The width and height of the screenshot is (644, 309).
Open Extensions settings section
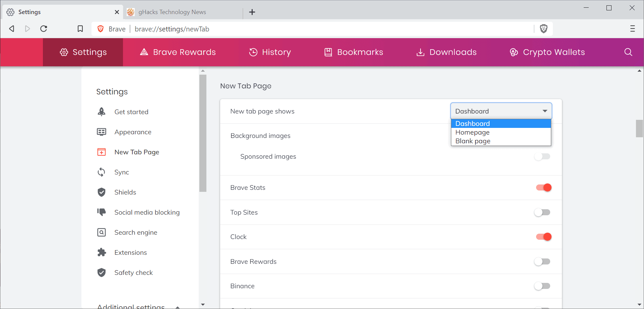130,252
